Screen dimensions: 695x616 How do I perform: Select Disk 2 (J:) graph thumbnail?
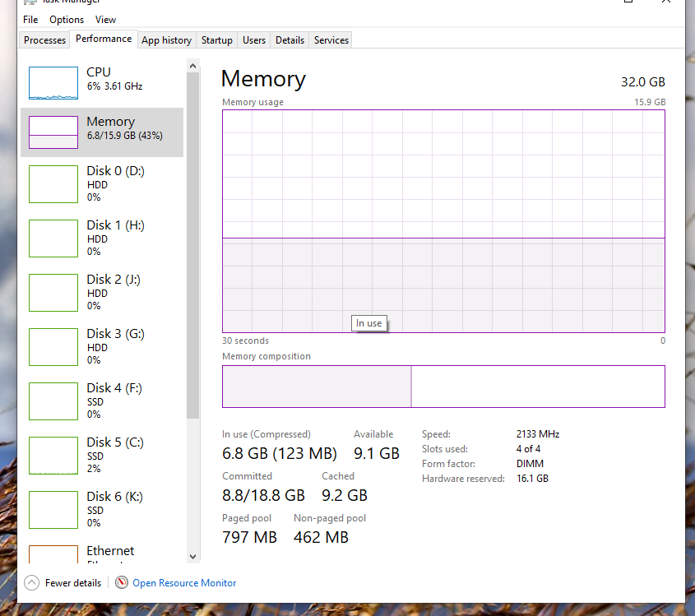[x=53, y=293]
